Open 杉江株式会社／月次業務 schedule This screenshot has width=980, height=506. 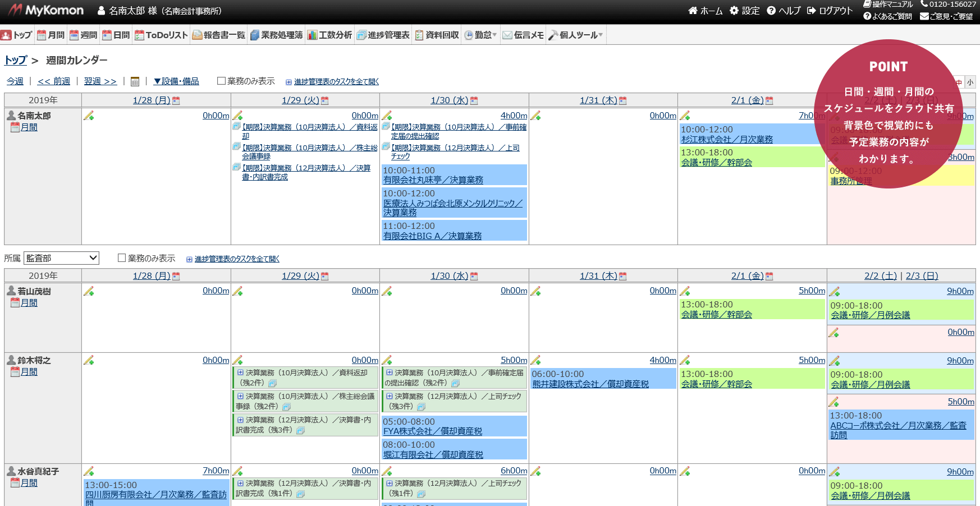[x=727, y=140]
